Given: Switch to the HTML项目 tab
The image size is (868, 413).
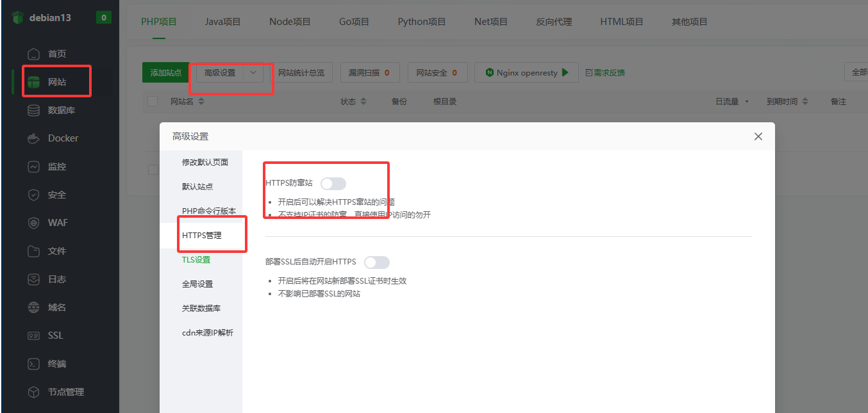Looking at the screenshot, I should 622,22.
